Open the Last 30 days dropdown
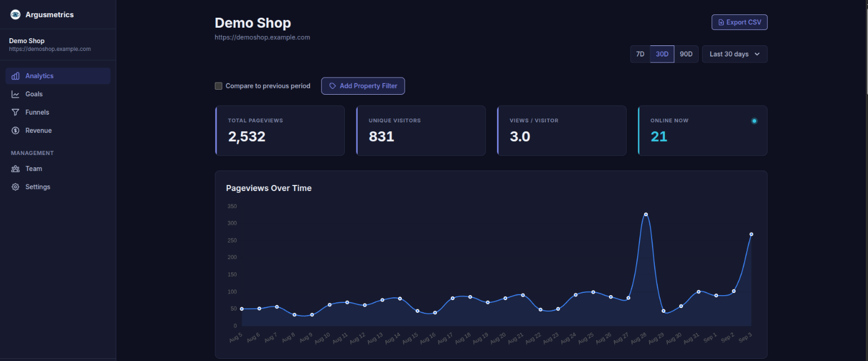The height and width of the screenshot is (361, 868). [x=735, y=54]
